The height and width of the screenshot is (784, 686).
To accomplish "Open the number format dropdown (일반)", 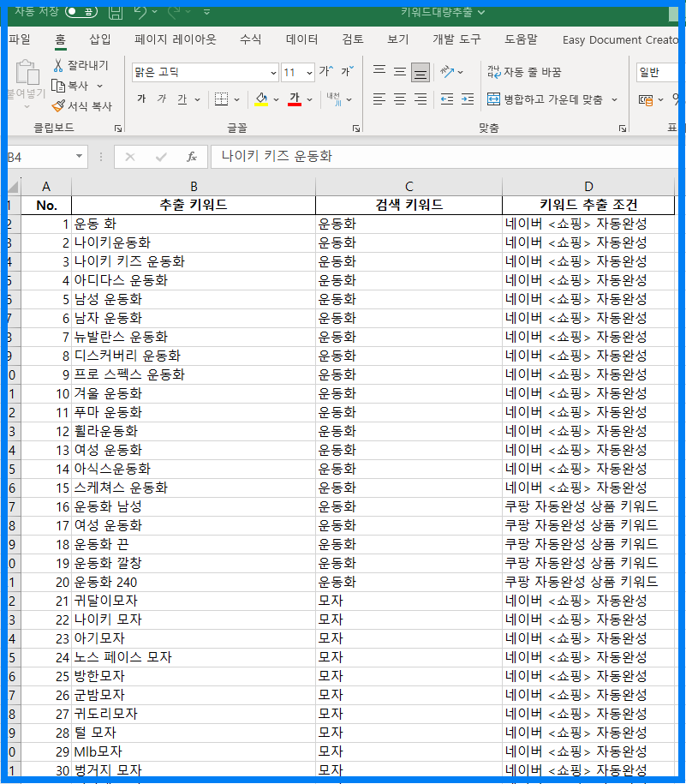I will [x=659, y=73].
